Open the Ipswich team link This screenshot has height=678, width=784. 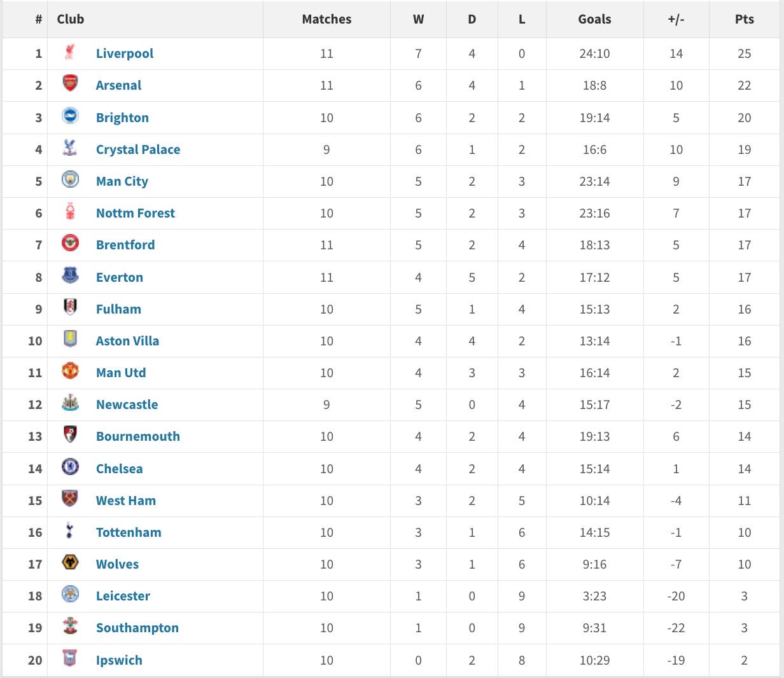(119, 660)
